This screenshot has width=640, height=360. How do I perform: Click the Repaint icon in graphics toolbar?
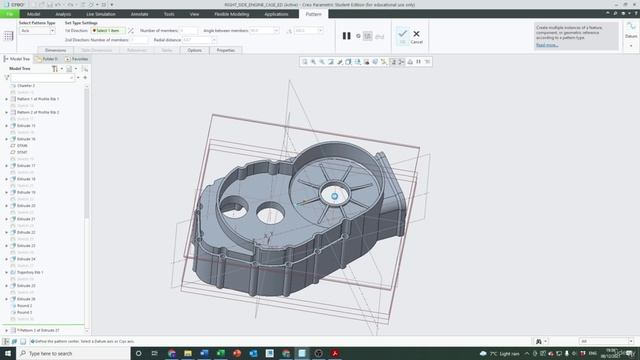(331, 62)
